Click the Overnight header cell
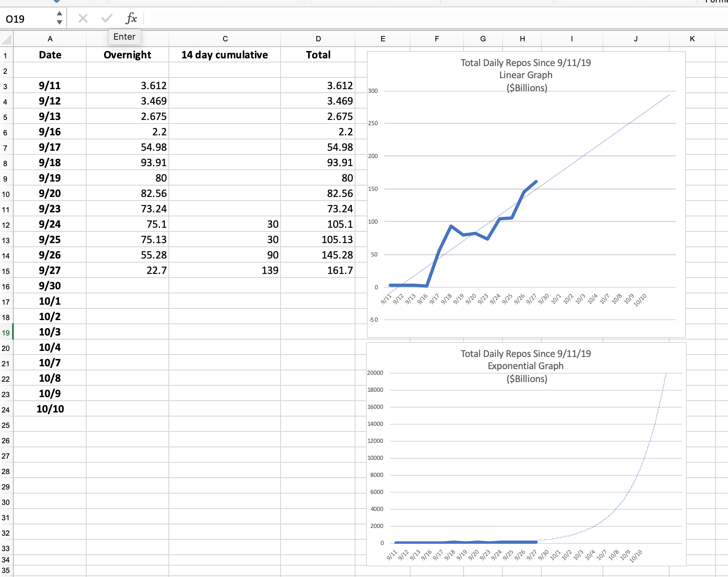Screen dimensions: 728x577 127,55
